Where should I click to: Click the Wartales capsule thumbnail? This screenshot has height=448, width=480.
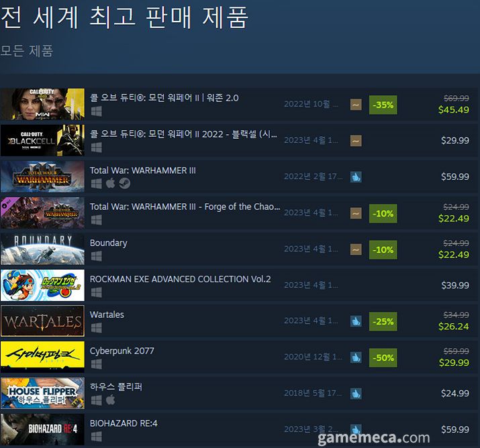pos(42,321)
